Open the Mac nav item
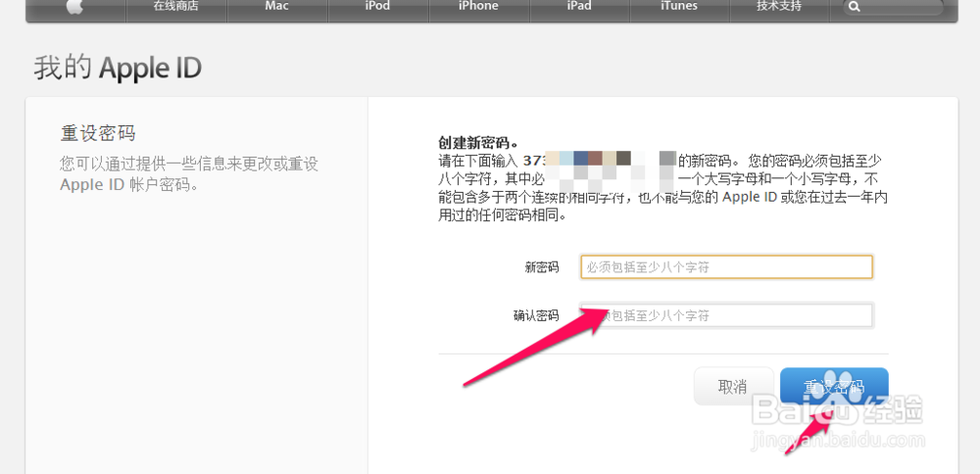The height and width of the screenshot is (474, 980). click(277, 6)
